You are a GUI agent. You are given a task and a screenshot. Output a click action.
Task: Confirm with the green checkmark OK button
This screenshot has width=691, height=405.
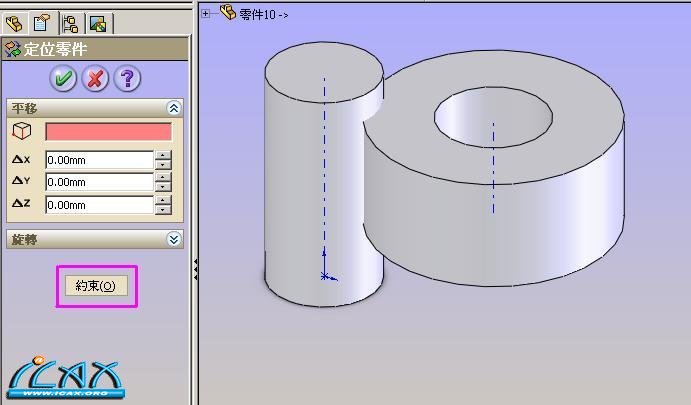coord(63,79)
